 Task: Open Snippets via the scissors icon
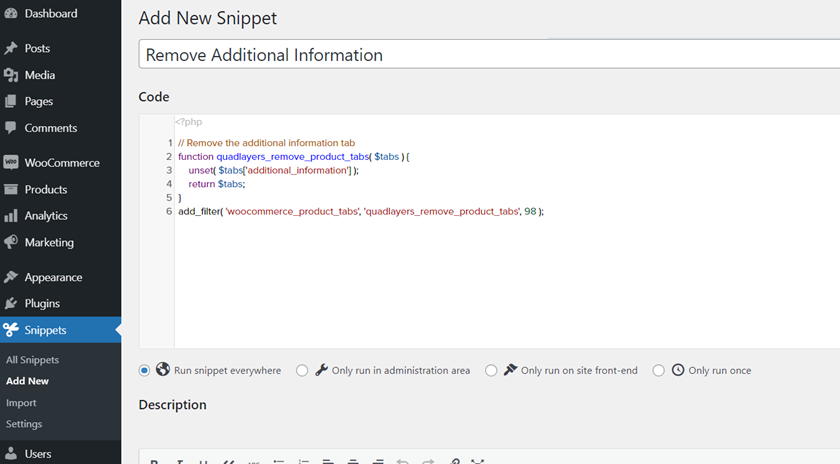pyautogui.click(x=11, y=330)
